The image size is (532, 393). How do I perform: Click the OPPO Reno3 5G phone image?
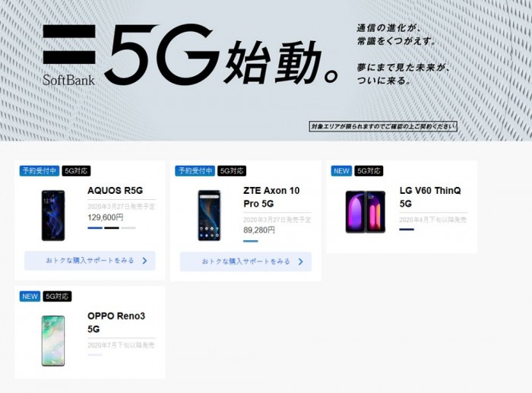point(53,341)
